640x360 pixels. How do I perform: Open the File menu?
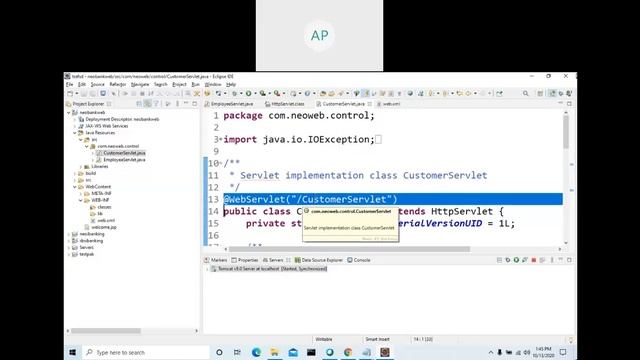[70, 84]
